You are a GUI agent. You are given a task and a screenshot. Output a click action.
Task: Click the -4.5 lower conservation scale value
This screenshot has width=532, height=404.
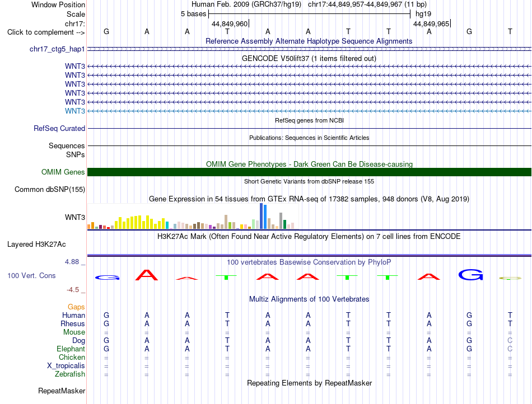73,290
